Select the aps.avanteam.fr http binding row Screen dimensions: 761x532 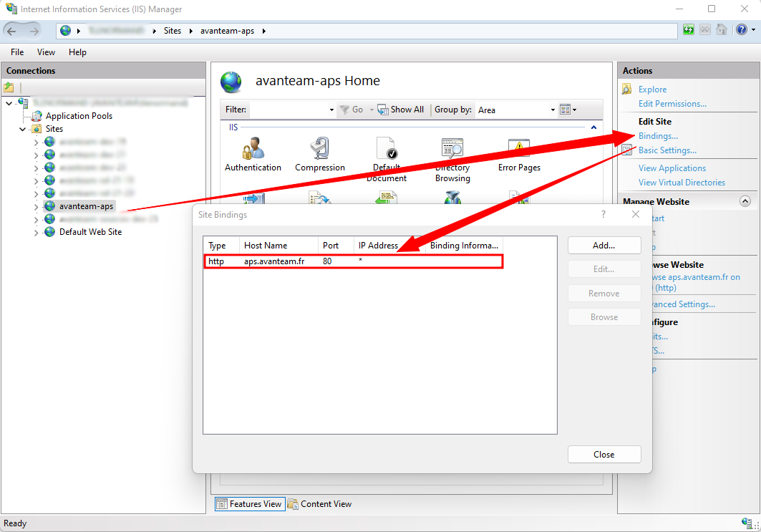pos(354,261)
